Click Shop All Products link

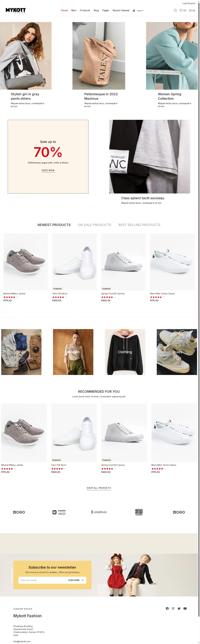pos(99,488)
